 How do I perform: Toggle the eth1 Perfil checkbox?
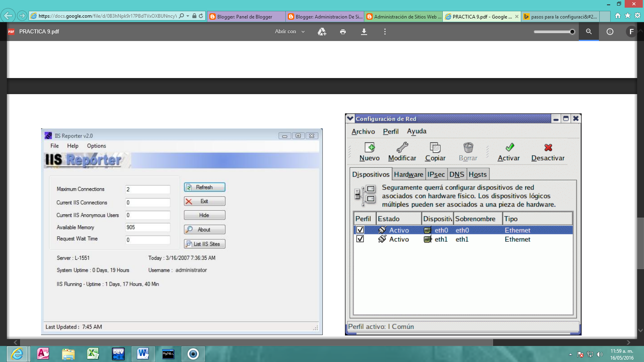tap(360, 239)
